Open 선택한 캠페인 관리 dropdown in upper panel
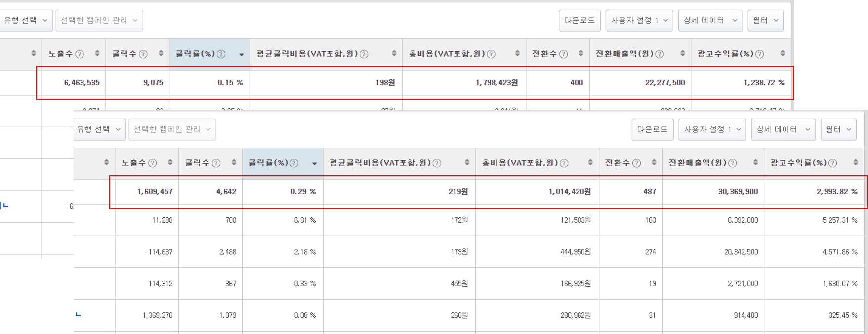This screenshot has width=868, height=334. coord(99,20)
